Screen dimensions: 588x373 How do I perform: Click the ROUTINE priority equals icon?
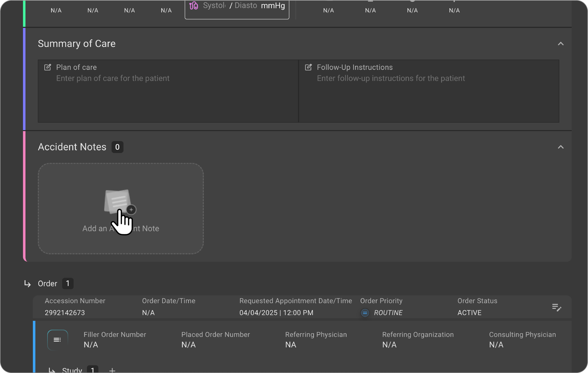point(365,313)
